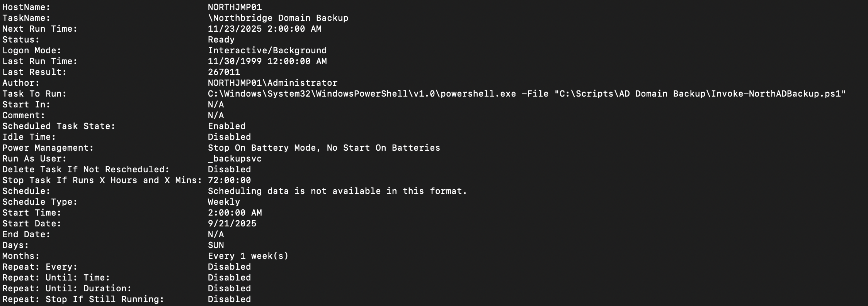The image size is (868, 306).
Task: Click the Scheduled Task State value Enabled
Action: point(226,126)
